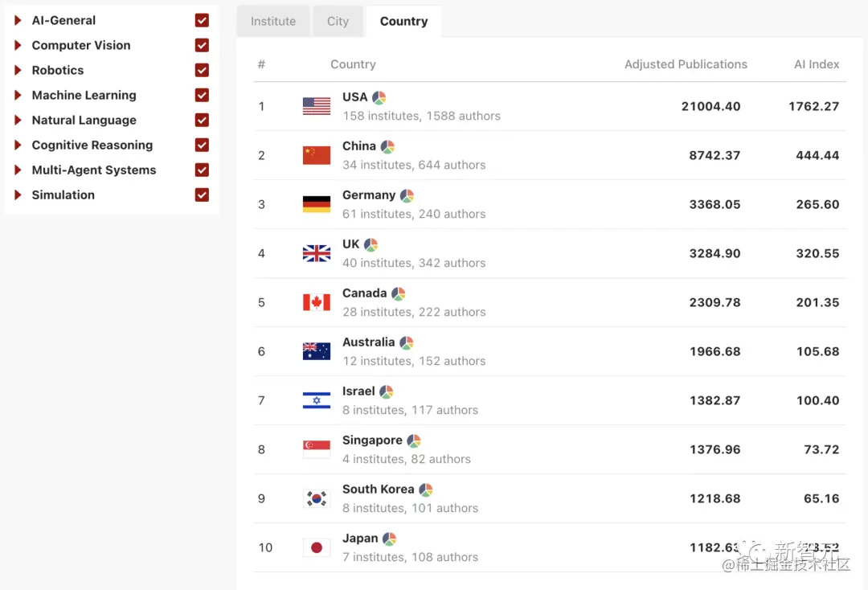This screenshot has height=590, width=868.
Task: Disable the Simulation checkbox
Action: click(202, 195)
